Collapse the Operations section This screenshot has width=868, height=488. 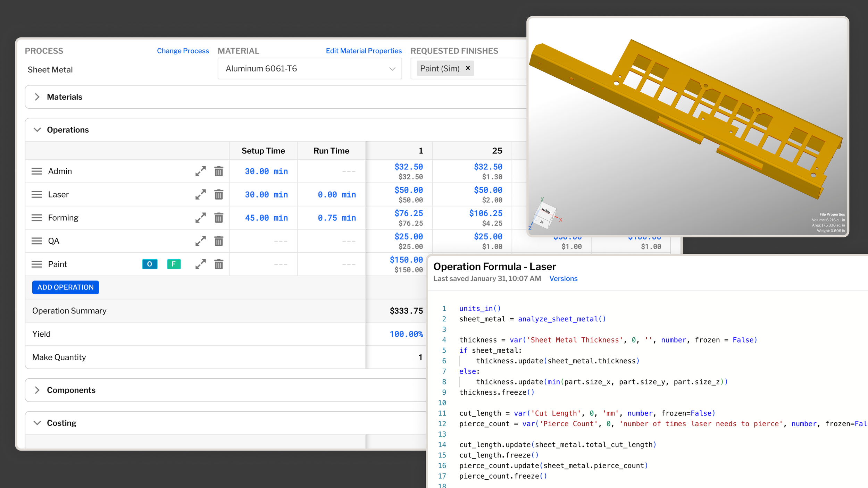point(37,130)
